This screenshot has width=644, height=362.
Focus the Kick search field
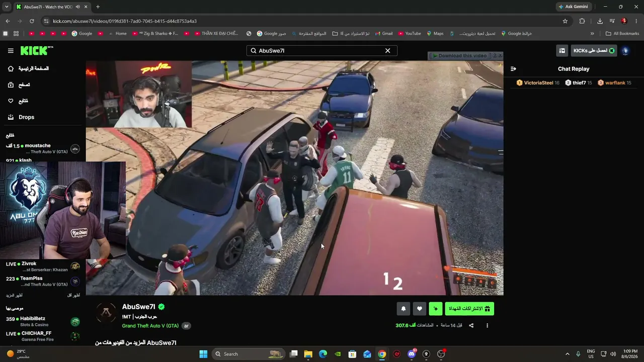(322, 51)
